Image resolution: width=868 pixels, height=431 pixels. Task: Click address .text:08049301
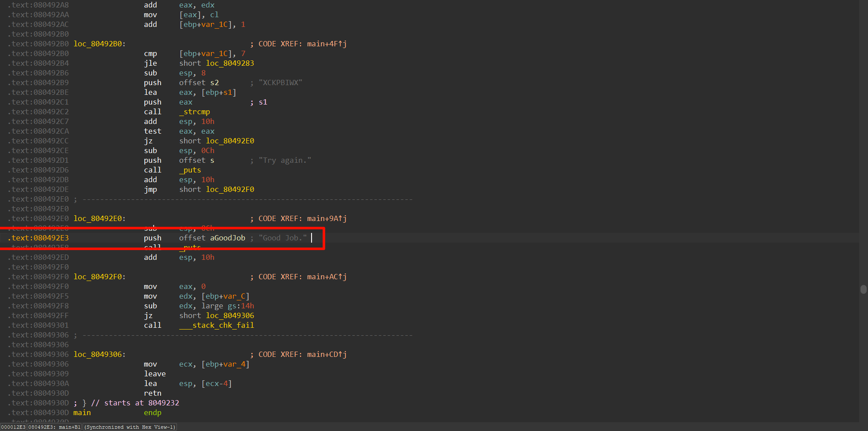tap(38, 325)
